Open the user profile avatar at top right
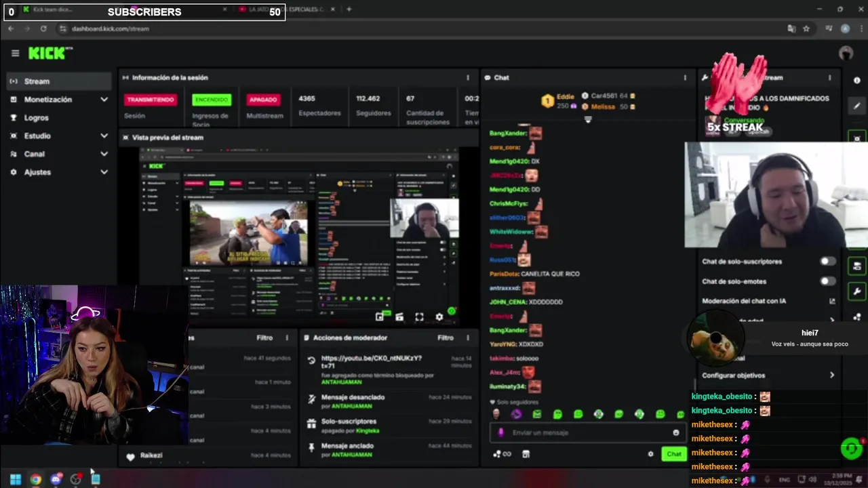Screen dimensions: 868x488 tap(846, 53)
